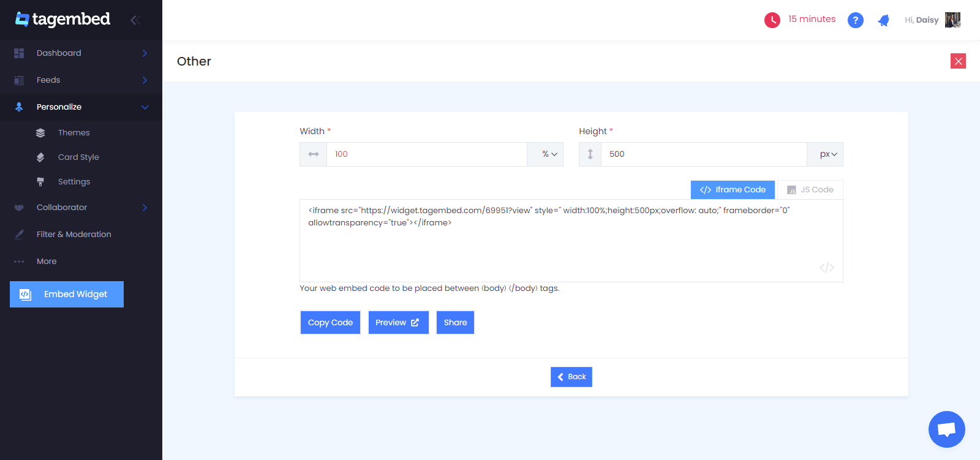Go back with the Back button
Screen dimensions: 980x460
pyautogui.click(x=571, y=377)
